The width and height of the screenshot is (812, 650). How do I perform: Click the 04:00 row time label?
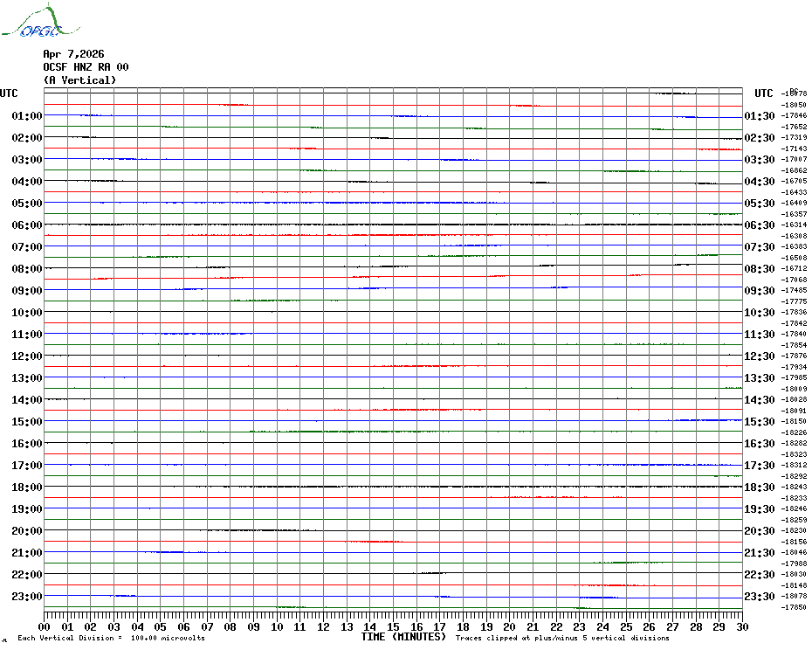tap(27, 181)
